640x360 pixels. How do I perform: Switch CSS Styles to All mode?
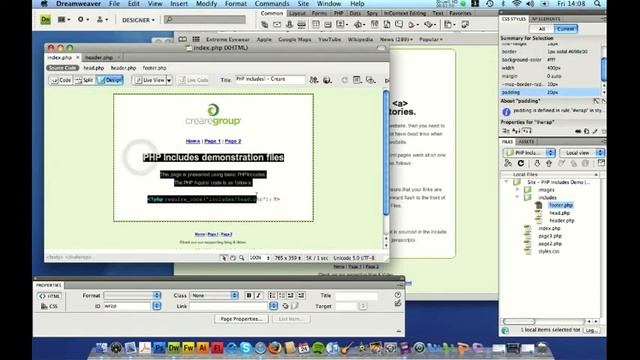click(x=542, y=29)
